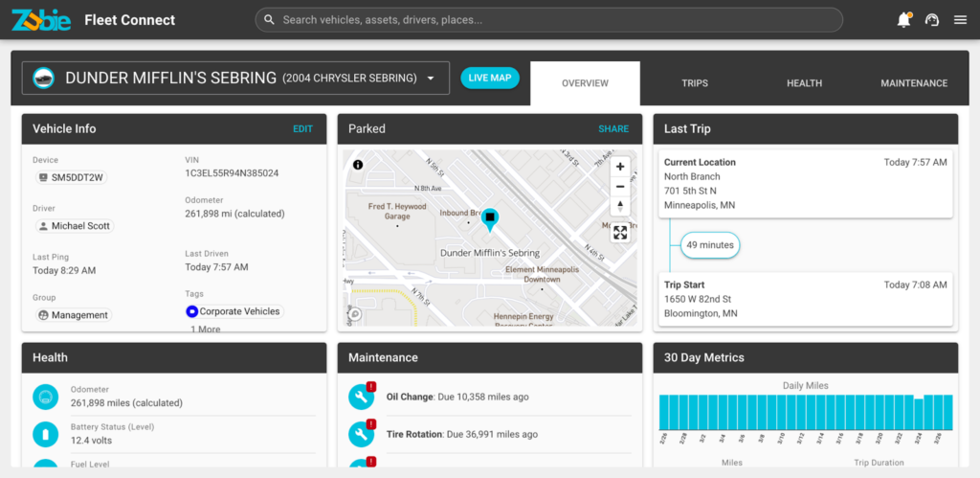Image resolution: width=980 pixels, height=478 pixels.
Task: Click odometer value 261,898 mi (calculated)
Action: (x=235, y=214)
